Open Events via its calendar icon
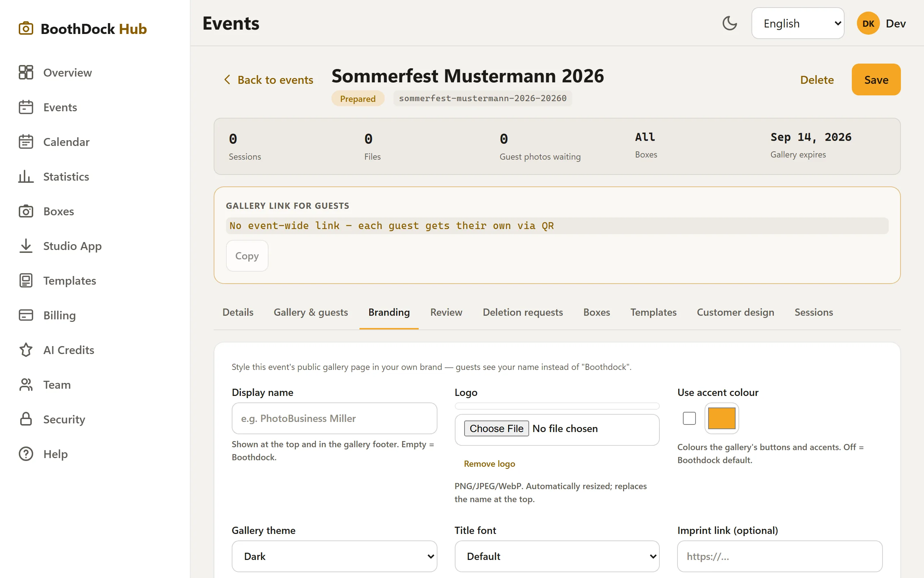 click(x=26, y=107)
